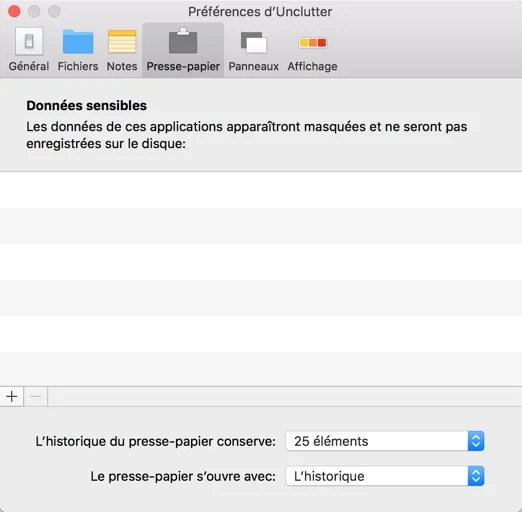522x512 pixels.
Task: Open the Notes preferences tab
Action: point(122,50)
